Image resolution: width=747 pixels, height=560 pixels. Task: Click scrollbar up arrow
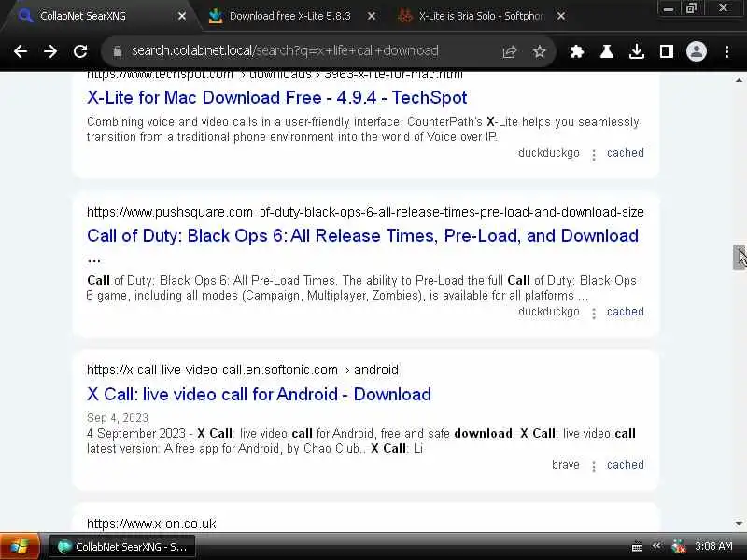tap(739, 80)
